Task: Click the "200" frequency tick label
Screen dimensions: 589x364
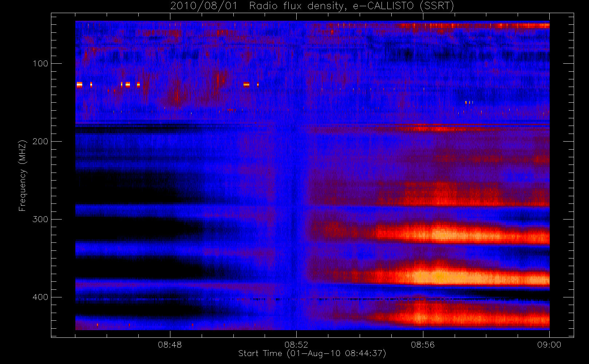Action: coord(40,142)
